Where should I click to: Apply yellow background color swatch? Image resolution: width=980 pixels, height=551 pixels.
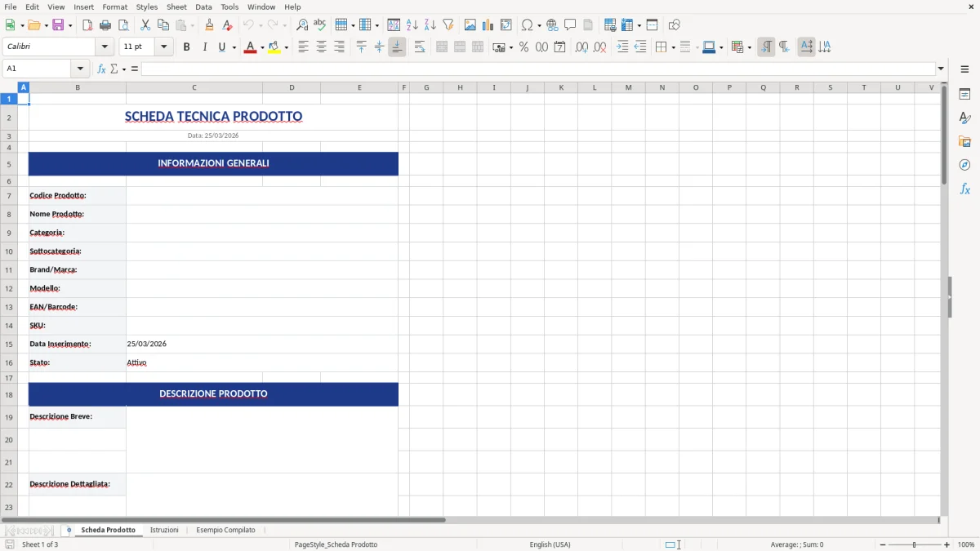pyautogui.click(x=274, y=47)
